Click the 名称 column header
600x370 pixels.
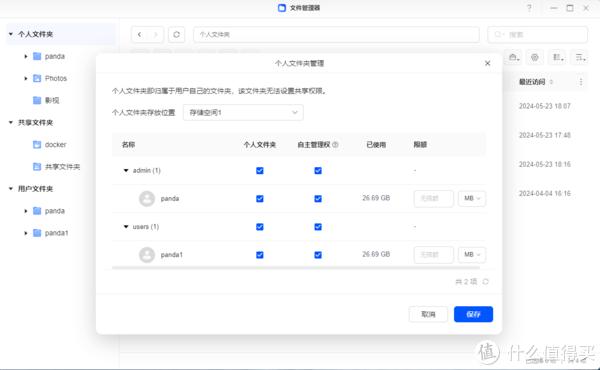128,145
